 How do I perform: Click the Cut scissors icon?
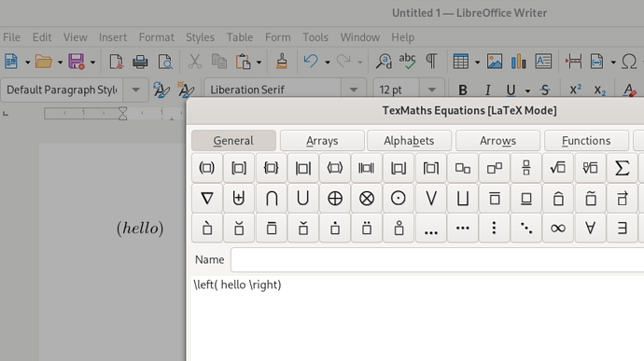pos(195,62)
